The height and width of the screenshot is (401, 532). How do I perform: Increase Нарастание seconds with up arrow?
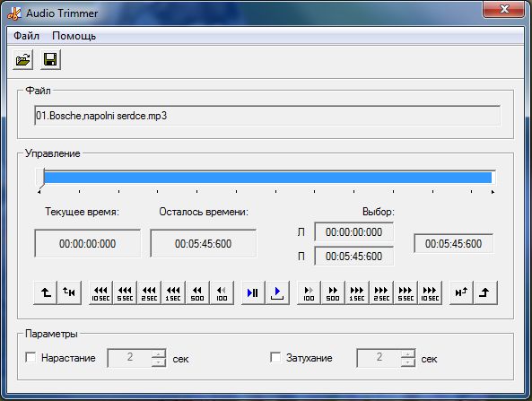coord(159,353)
